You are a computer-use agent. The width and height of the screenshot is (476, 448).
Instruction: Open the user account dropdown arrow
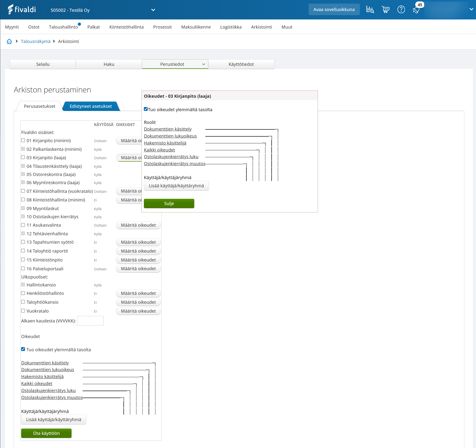click(x=471, y=9)
